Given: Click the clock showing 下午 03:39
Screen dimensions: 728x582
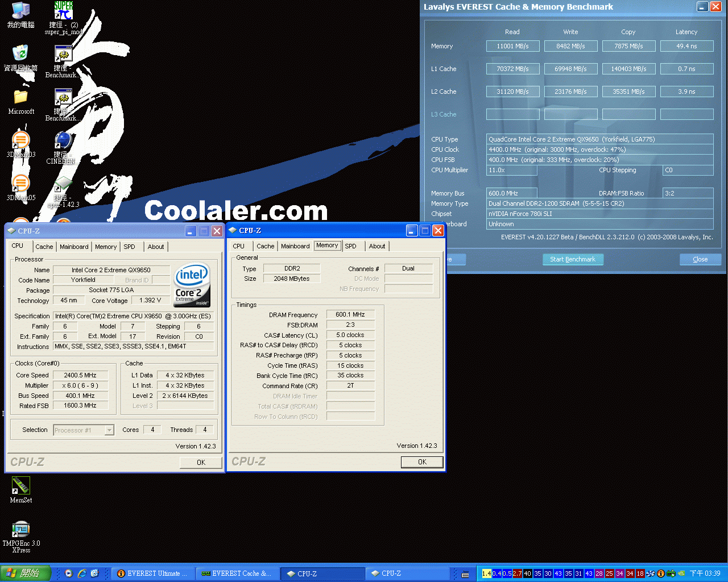Looking at the screenshot, I should tap(705, 573).
